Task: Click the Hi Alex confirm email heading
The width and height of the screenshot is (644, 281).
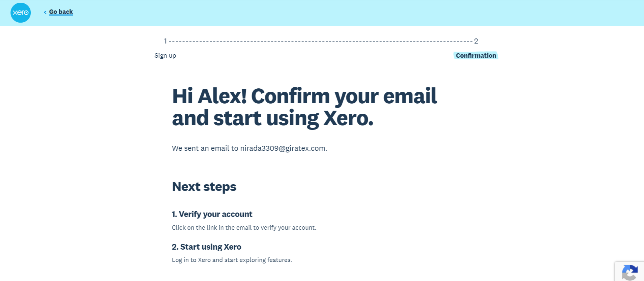Action: coord(304,107)
